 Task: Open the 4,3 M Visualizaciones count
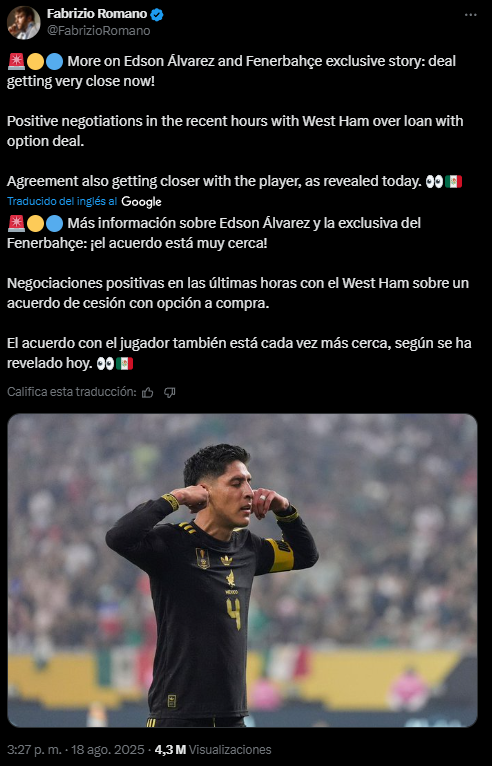(213, 749)
